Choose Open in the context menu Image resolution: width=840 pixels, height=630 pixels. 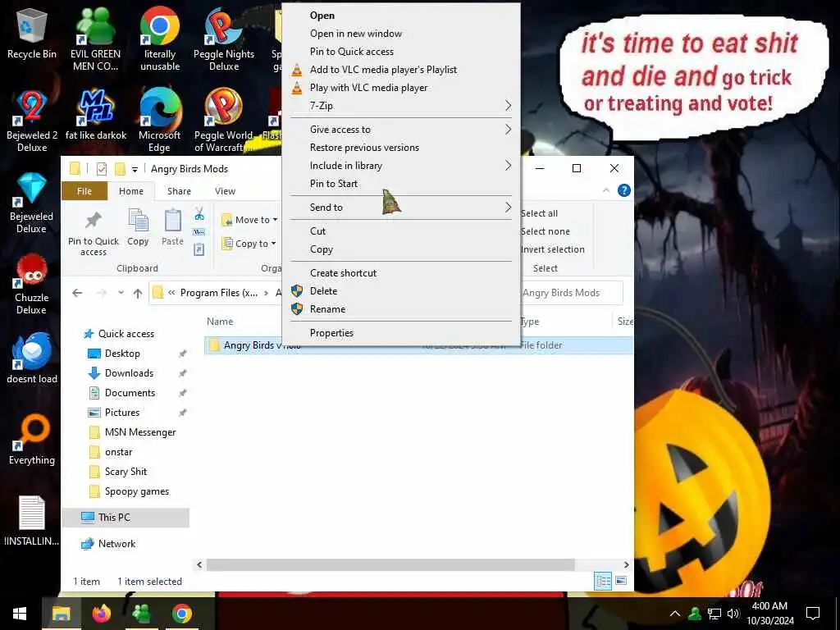[x=400, y=16]
